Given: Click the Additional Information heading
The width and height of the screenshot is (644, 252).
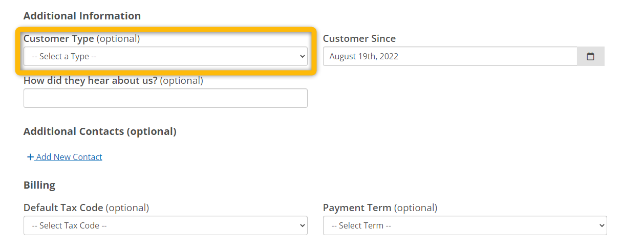Looking at the screenshot, I should pos(82,16).
